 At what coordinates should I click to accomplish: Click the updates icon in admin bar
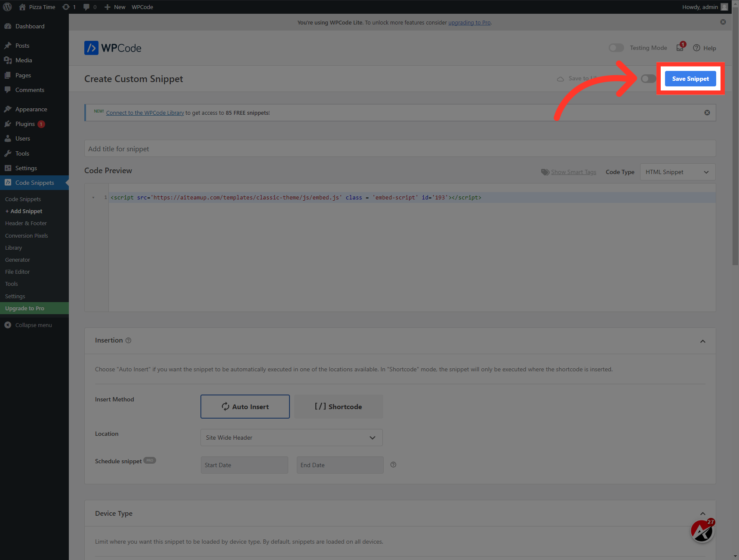66,7
